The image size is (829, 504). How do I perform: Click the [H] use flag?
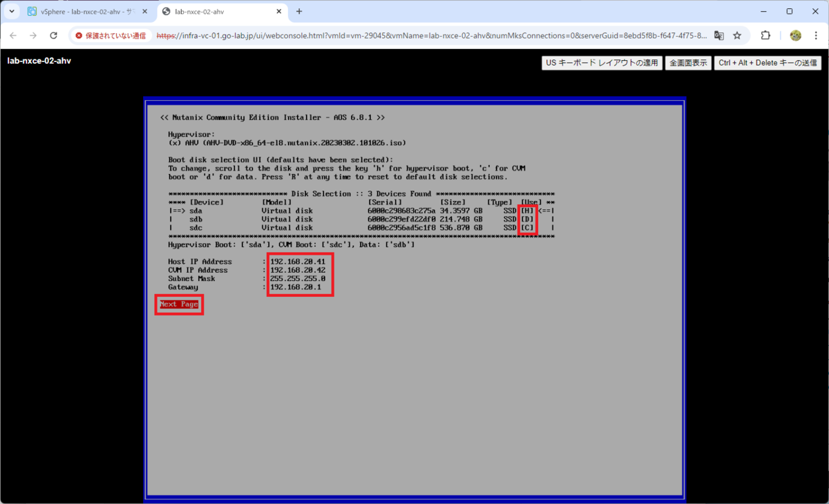tap(527, 211)
